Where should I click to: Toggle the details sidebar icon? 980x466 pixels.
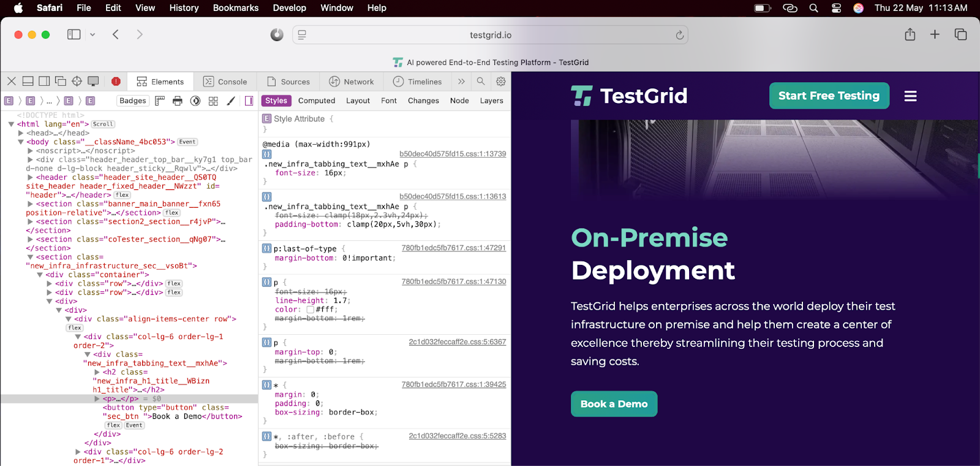(x=249, y=101)
